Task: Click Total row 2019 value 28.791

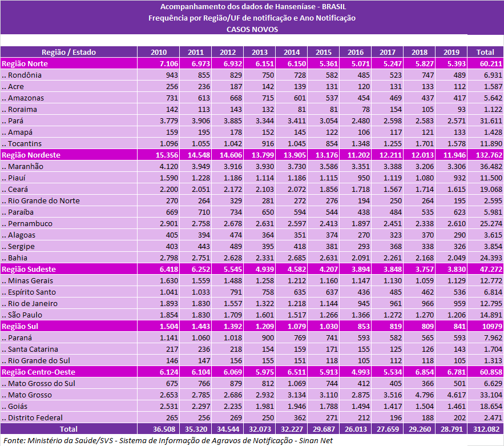Action: [451, 429]
